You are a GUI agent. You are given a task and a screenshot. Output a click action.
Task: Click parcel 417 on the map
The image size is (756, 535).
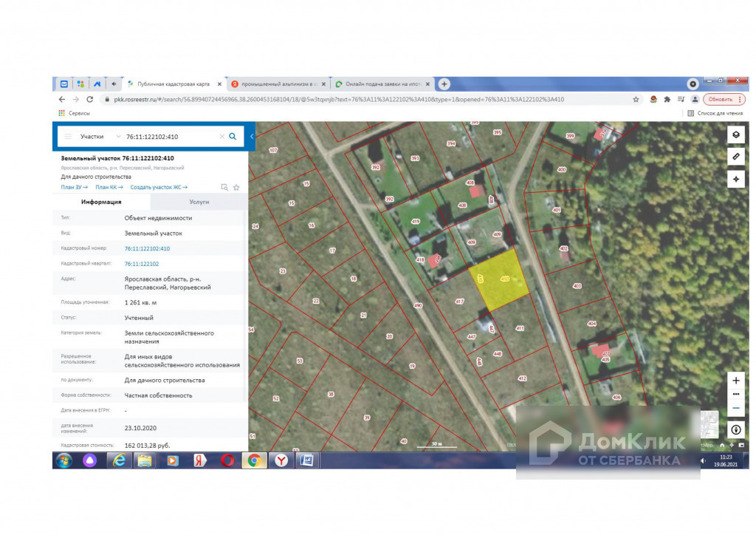[x=459, y=301]
